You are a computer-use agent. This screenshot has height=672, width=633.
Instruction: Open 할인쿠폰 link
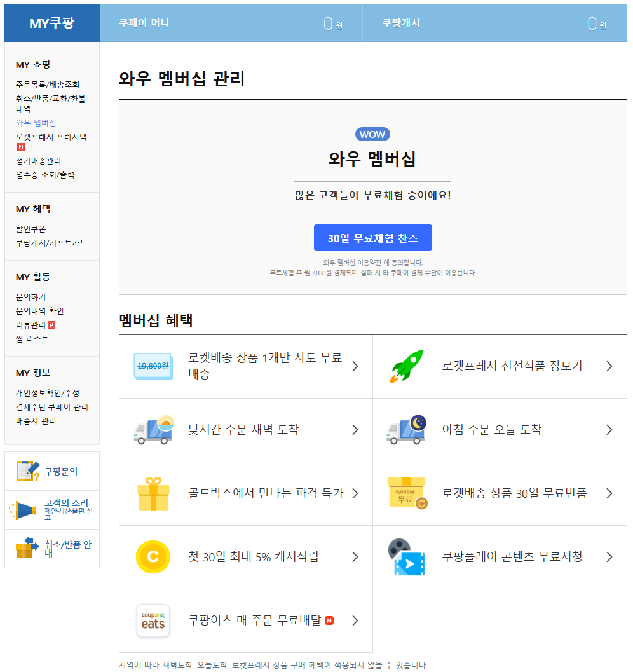click(x=31, y=229)
